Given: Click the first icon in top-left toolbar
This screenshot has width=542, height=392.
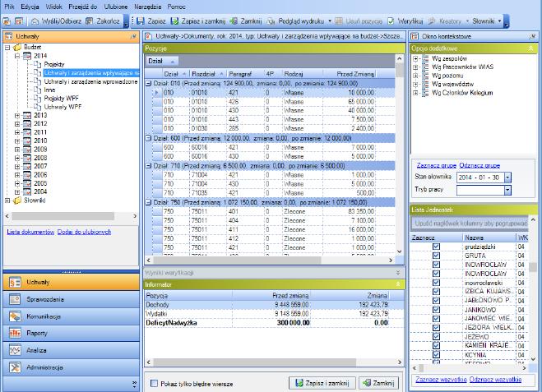Looking at the screenshot, I should (x=7, y=21).
